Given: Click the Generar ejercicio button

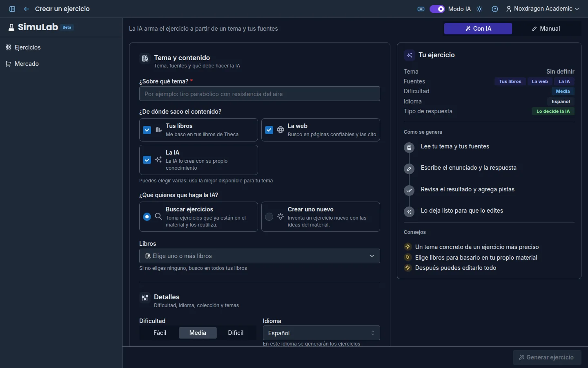Looking at the screenshot, I should point(547,357).
